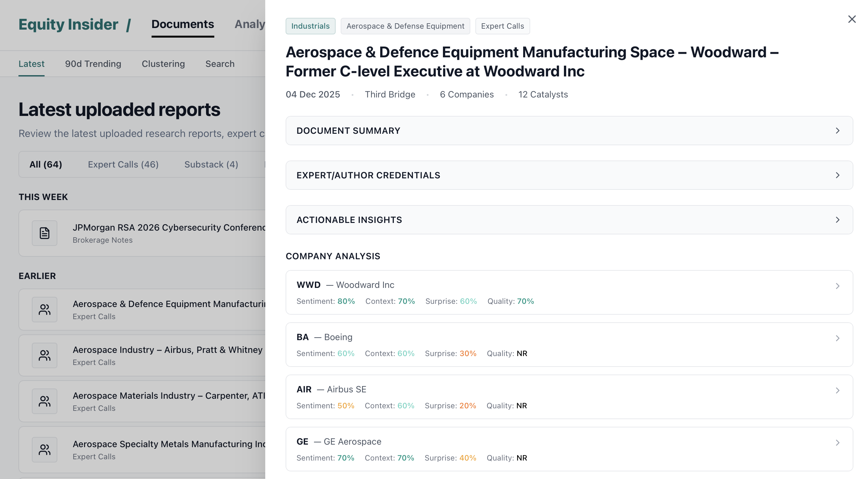Click the Expert Calls type tag
This screenshot has height=479, width=868.
tap(502, 26)
